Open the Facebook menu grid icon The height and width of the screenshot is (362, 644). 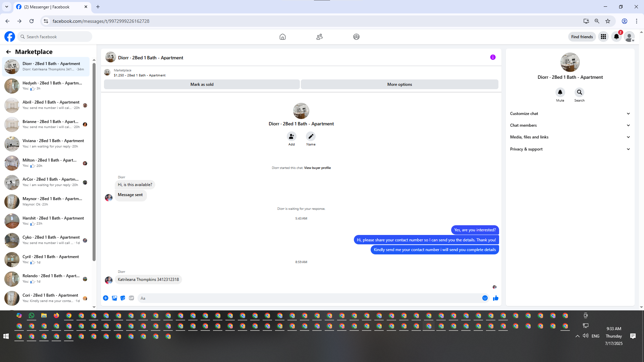pos(603,37)
